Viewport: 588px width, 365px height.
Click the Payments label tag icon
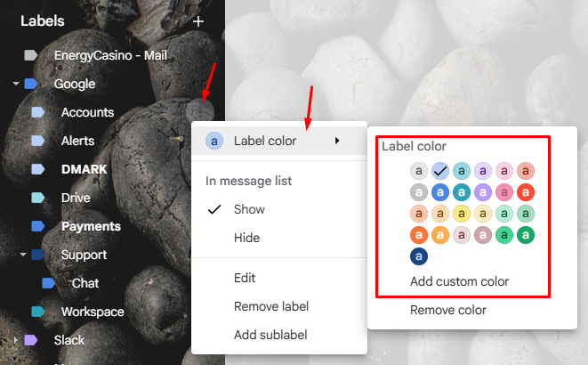pos(38,226)
